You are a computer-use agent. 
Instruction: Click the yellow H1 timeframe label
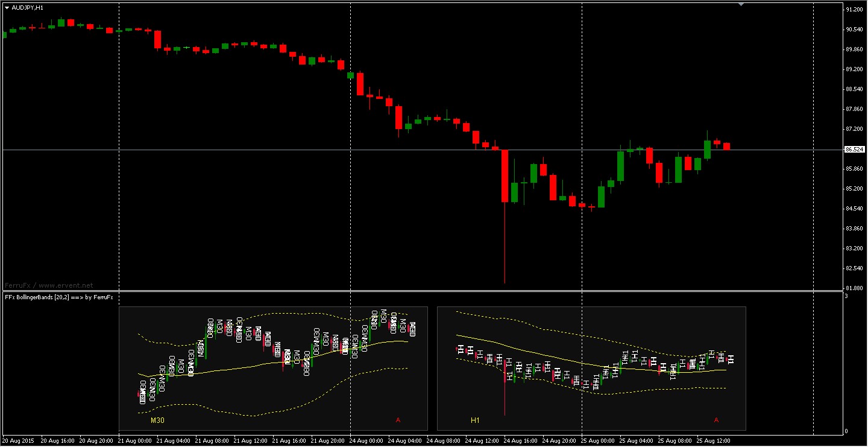[475, 419]
